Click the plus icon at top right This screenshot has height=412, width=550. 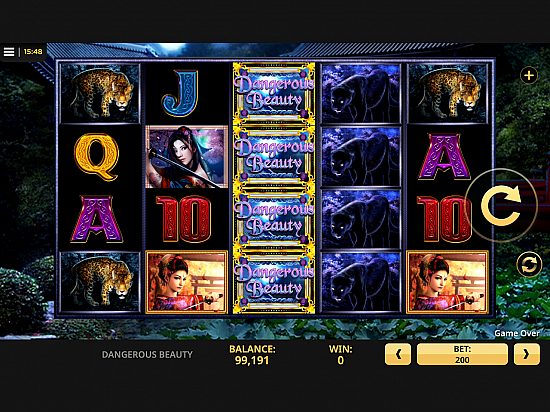point(529,75)
